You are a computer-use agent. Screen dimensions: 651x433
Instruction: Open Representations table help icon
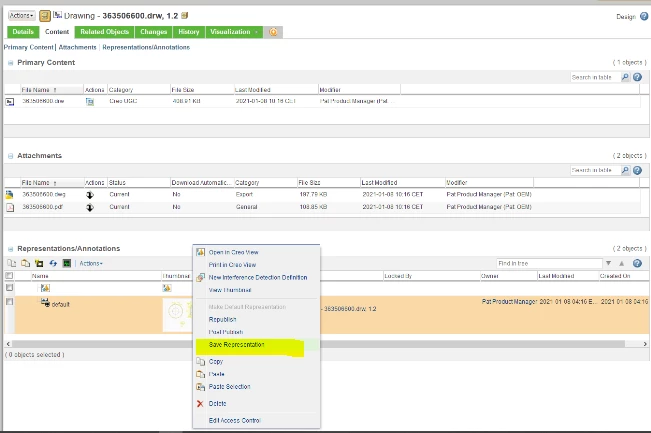[x=637, y=263]
